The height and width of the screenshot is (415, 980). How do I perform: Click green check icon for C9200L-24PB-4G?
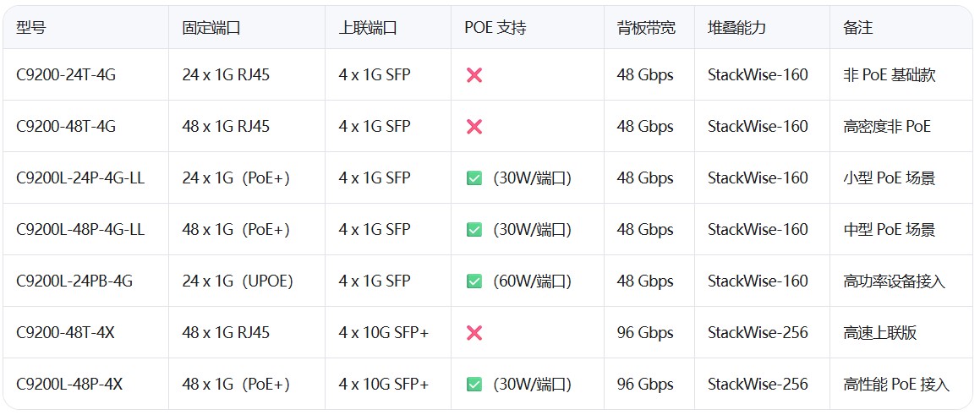point(474,281)
